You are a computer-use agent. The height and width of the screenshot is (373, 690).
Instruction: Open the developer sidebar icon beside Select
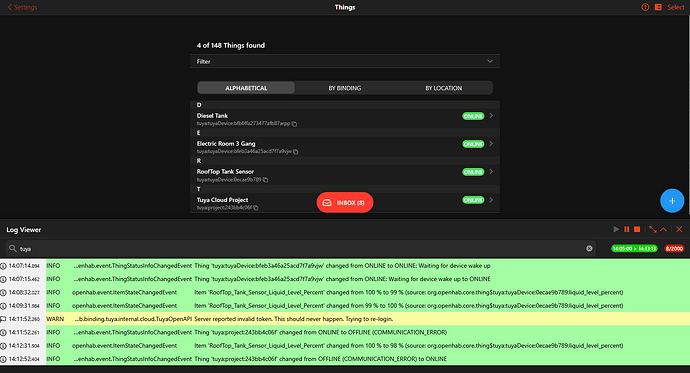658,7
